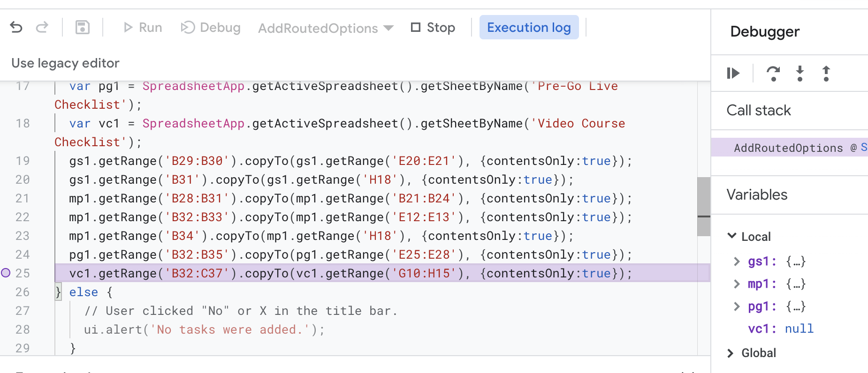Click line number 24 in gutter
The height and width of the screenshot is (373, 868).
[x=23, y=254]
